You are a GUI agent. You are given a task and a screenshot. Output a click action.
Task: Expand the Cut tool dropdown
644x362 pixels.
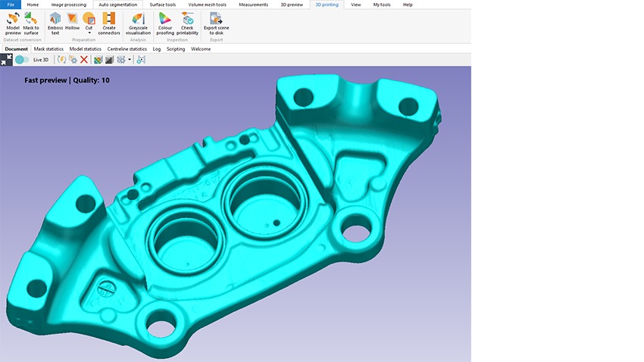tap(89, 33)
